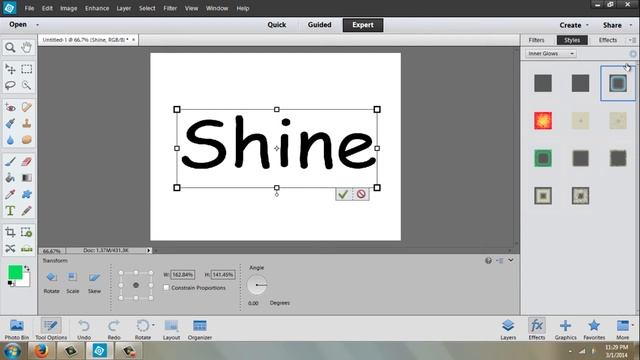Viewport: 640px width, 360px height.
Task: Select the Color Picker eyedropper tool
Action: 10,194
